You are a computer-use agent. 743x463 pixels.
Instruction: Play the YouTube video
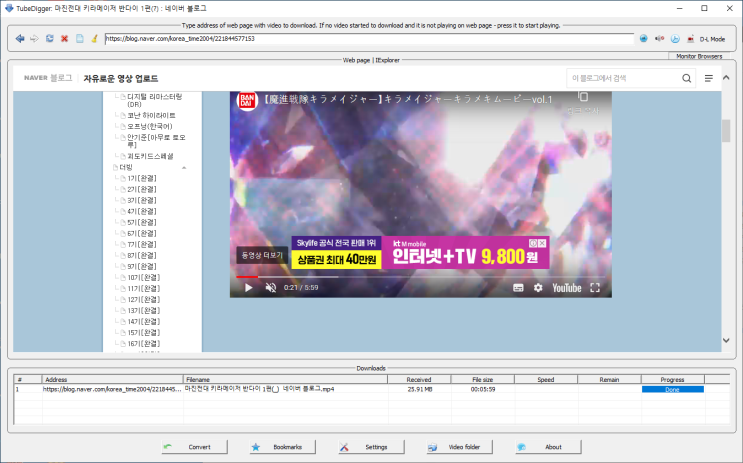coord(248,288)
